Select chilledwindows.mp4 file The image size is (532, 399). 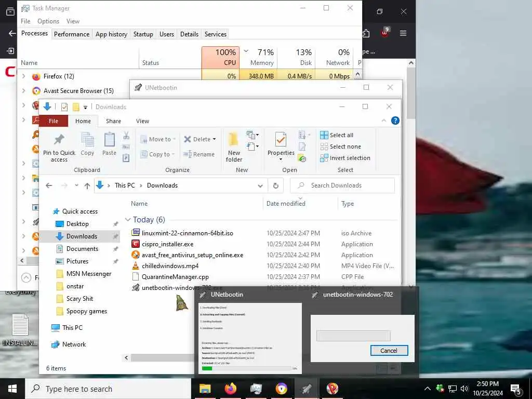pos(170,265)
